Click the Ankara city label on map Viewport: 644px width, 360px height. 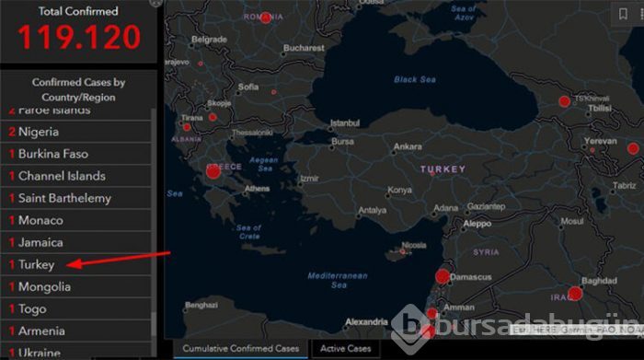click(408, 146)
